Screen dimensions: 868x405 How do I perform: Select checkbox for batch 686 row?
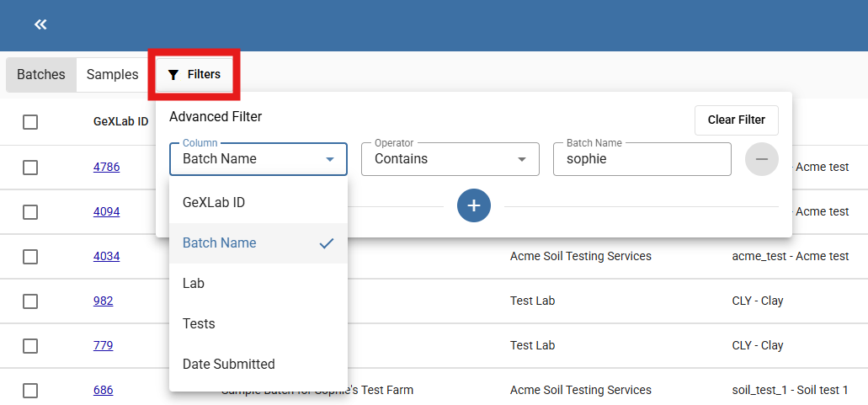[x=30, y=391]
